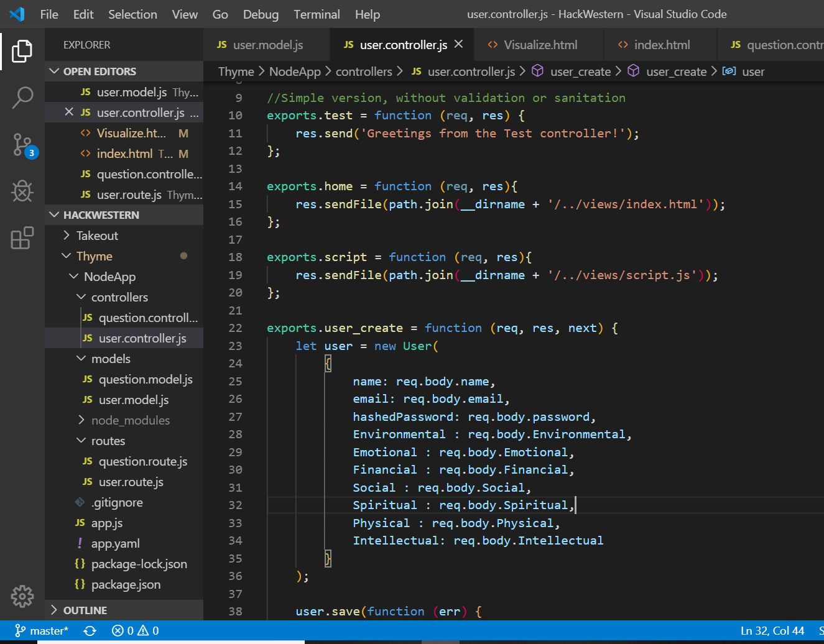Switch to the Visualize.html tab
The width and height of the screenshot is (824, 644).
click(540, 45)
